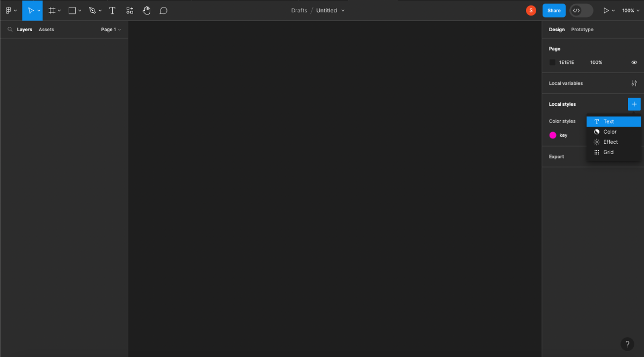Click the plus button for Local styles
644x357 pixels.
pos(634,104)
